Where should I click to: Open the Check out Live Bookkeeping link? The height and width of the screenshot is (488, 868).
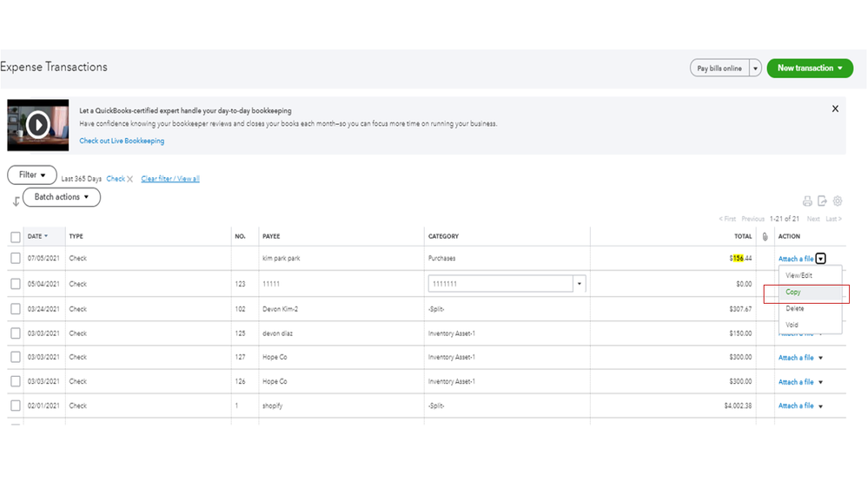pos(122,141)
